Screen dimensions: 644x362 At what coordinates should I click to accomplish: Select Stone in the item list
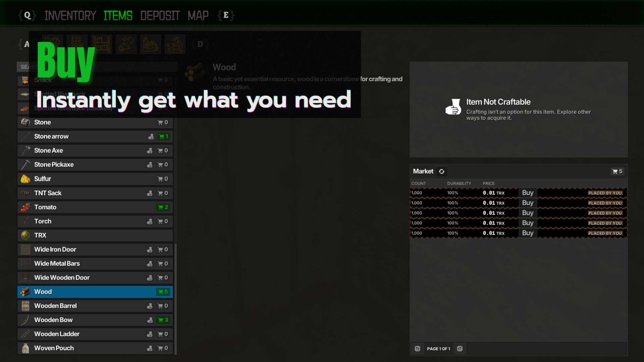pos(95,122)
